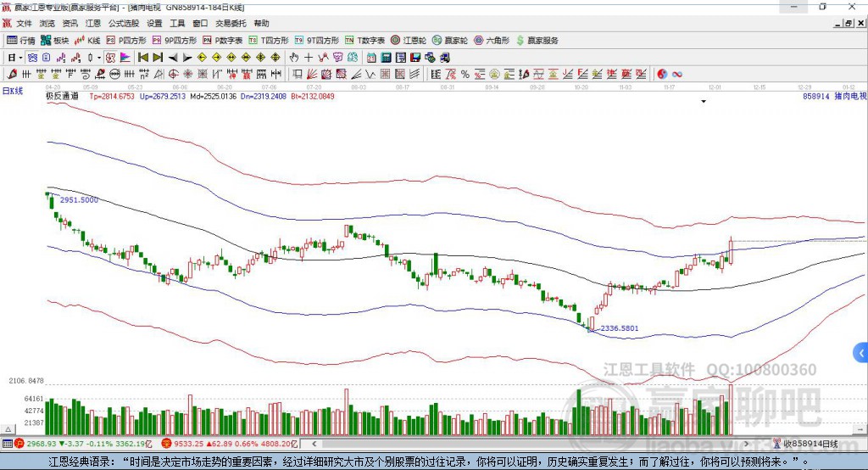Click the 日K线 label
The height and width of the screenshot is (470, 868).
click(13, 92)
